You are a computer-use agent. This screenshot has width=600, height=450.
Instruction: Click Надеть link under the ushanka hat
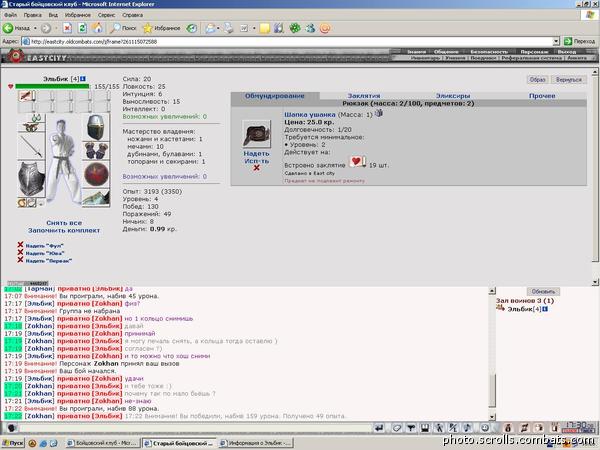click(x=256, y=153)
